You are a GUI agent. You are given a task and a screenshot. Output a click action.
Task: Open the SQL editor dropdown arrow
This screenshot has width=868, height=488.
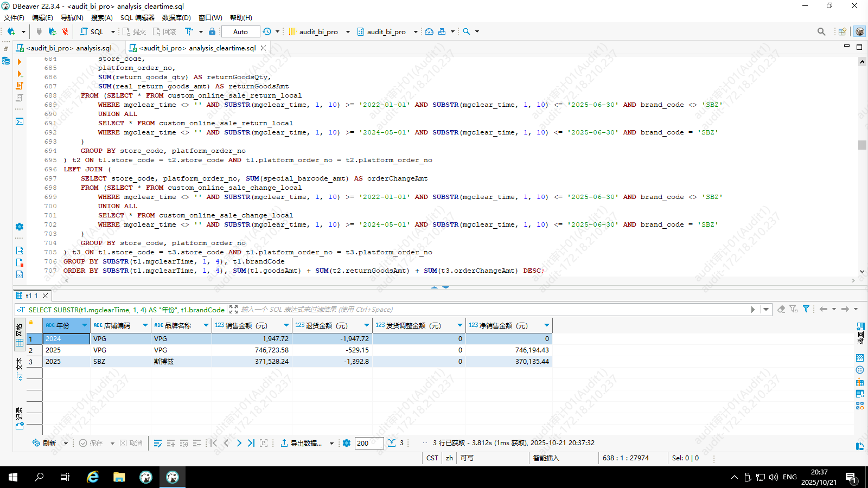click(x=113, y=31)
